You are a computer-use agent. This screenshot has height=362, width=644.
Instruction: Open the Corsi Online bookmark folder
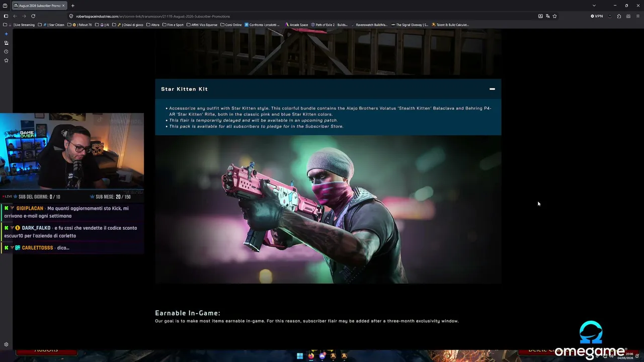pos(231,25)
